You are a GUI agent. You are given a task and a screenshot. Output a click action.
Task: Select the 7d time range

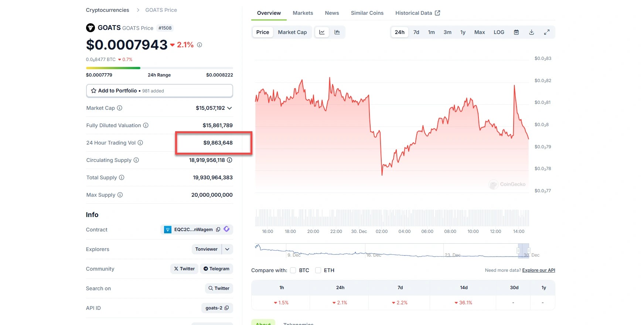click(416, 32)
